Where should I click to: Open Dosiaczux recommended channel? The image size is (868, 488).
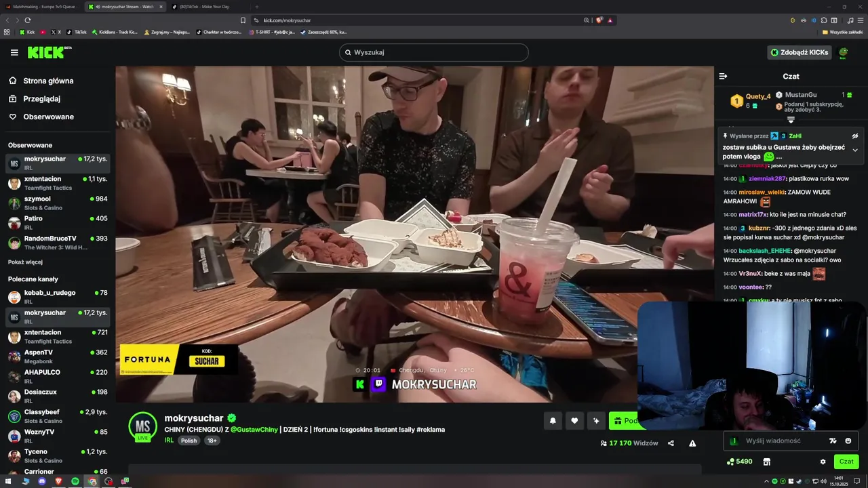[x=58, y=396]
